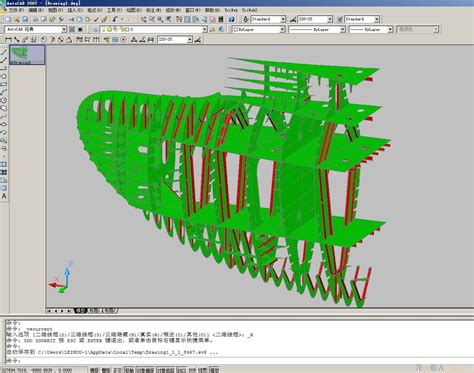Select the Linear dimension tool icon

tap(8, 40)
